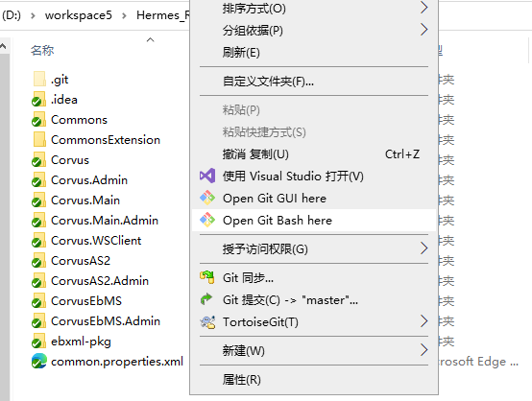Click the Corvus.Admin folder icon

(39, 180)
